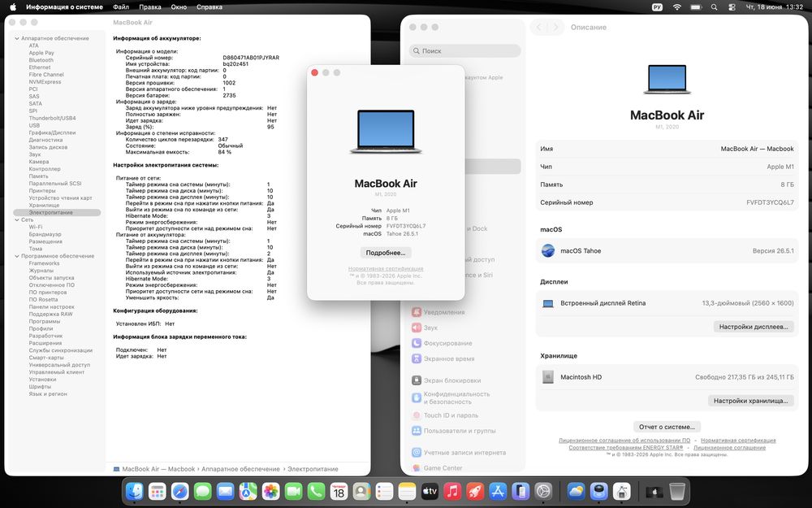Open Лицензионное соглашение об использовании ПО link

pos(624,440)
